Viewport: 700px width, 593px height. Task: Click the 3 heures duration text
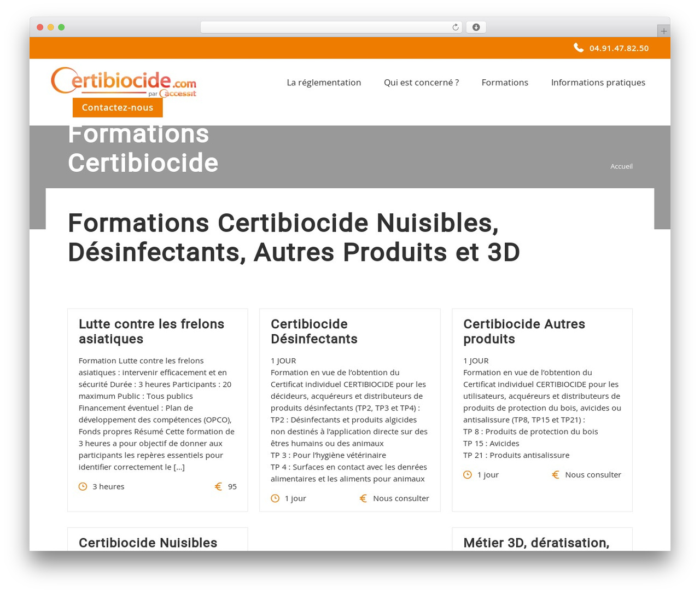tap(108, 486)
